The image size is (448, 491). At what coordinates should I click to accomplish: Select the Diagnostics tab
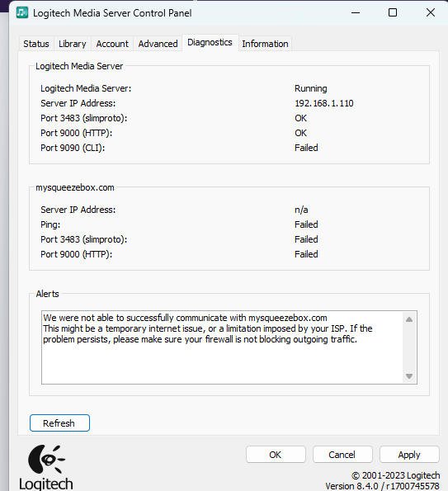click(210, 43)
